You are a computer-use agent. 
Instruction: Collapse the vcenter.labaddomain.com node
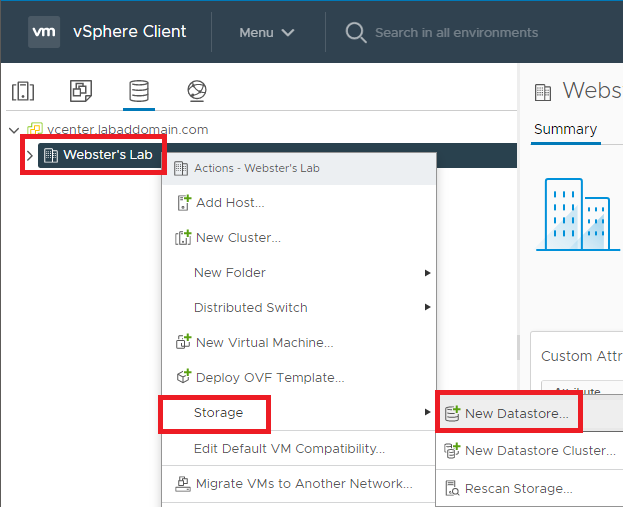[13, 129]
